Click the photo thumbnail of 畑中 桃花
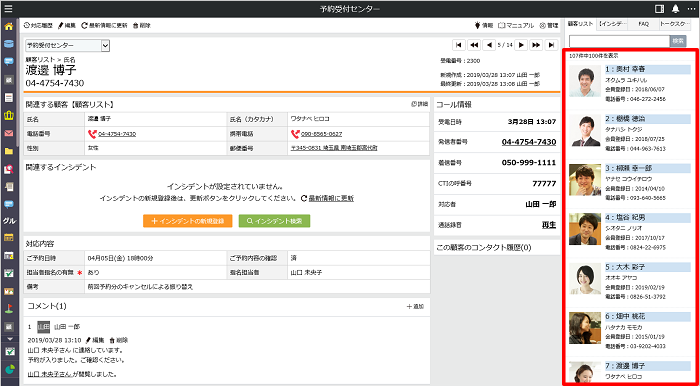The image size is (700, 386). [x=585, y=328]
